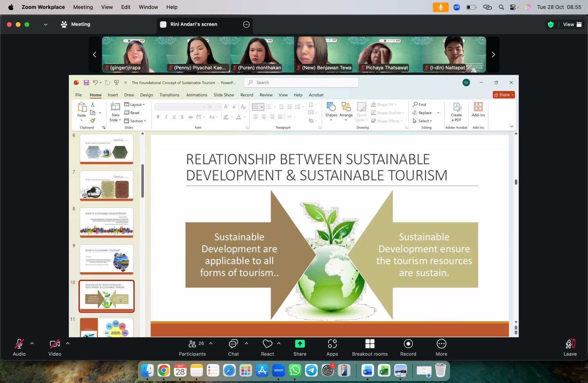This screenshot has height=383, width=588.
Task: Click the Cut scissors icon
Action: [93, 105]
